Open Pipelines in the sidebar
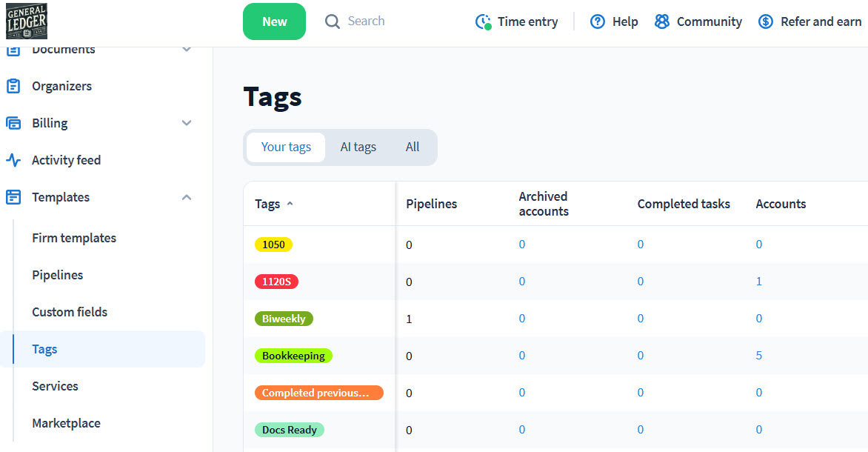 [x=58, y=275]
